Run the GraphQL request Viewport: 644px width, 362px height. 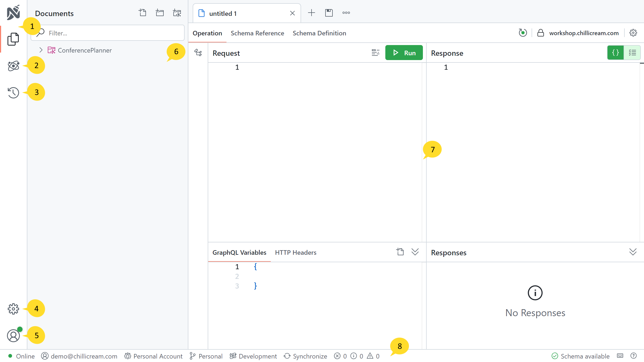pos(404,53)
